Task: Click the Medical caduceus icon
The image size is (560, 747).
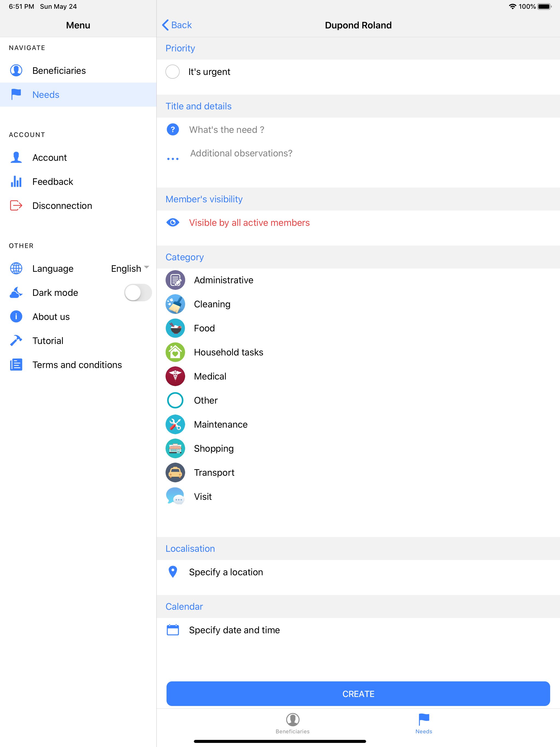Action: [x=175, y=376]
